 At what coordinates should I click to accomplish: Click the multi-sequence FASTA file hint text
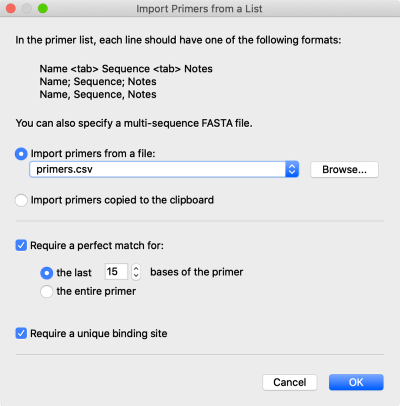pos(134,123)
